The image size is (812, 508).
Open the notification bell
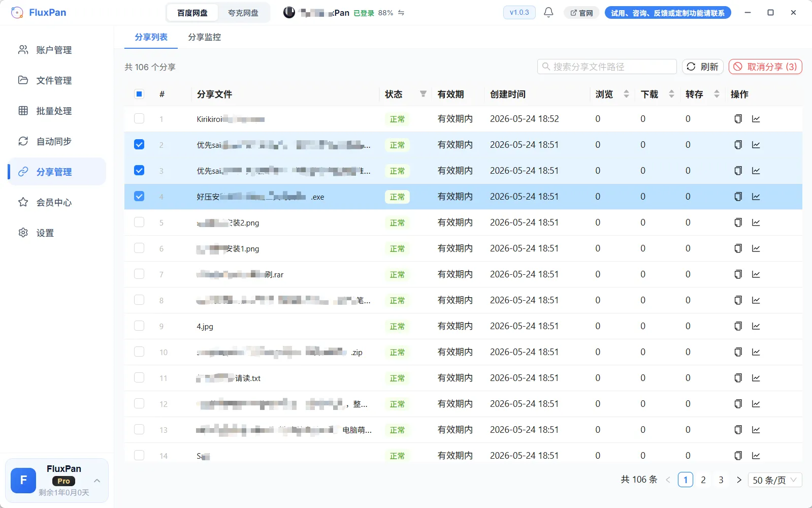(548, 12)
